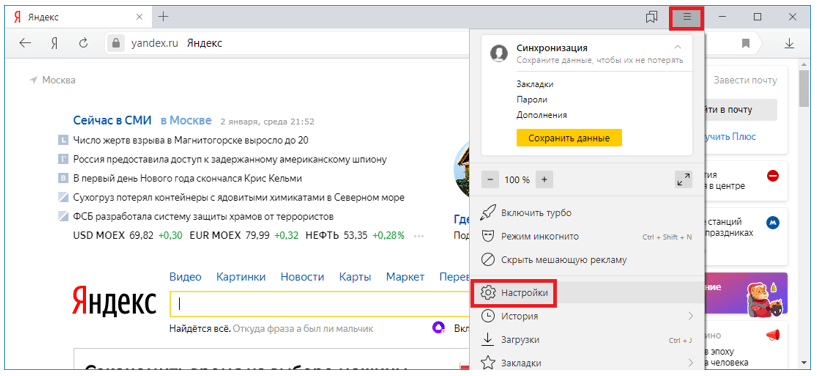The width and height of the screenshot is (817, 376).
Task: Open headline about Сухогруз в Северном море
Action: click(239, 198)
